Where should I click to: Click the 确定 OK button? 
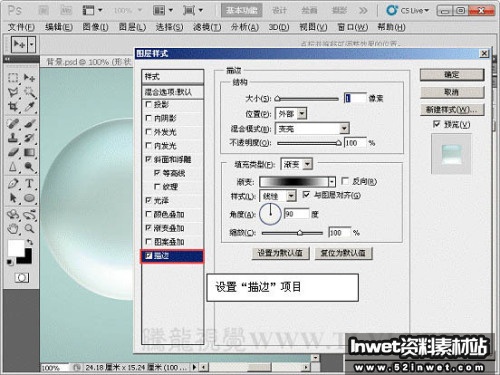[452, 75]
